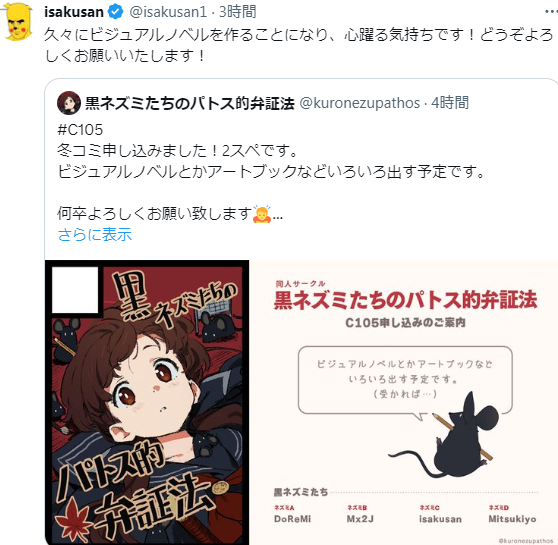View the C105申し込みのご案内 announcement image
The image size is (558, 545).
[404, 402]
